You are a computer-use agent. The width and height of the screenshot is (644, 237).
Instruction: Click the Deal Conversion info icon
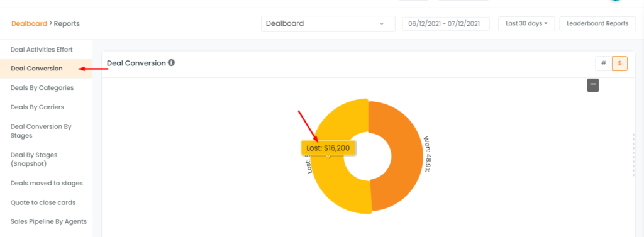(x=171, y=63)
